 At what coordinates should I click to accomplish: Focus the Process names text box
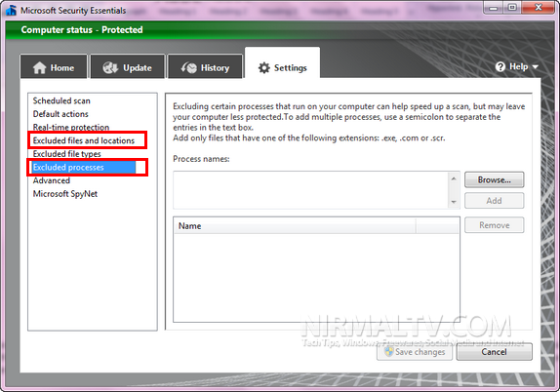coord(310,190)
